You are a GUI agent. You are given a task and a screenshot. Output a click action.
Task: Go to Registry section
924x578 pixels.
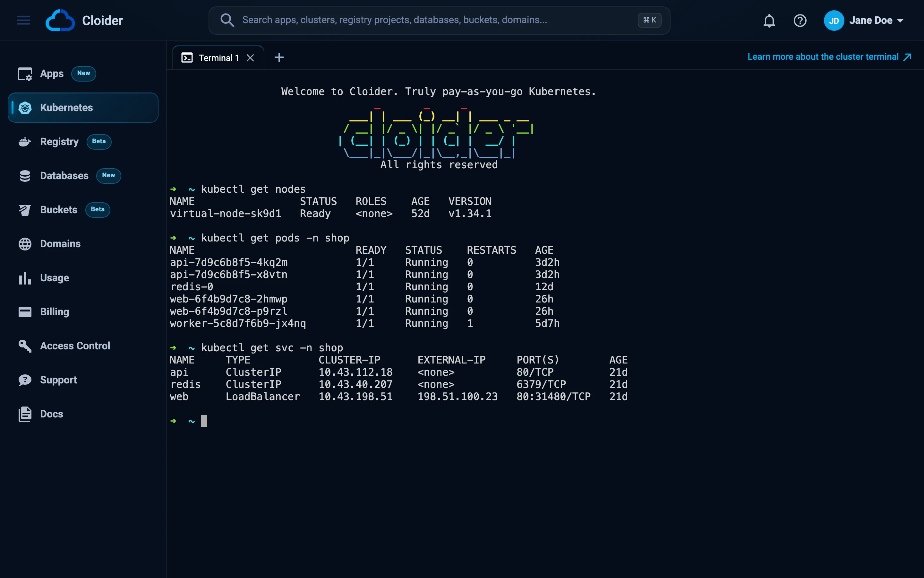(59, 142)
